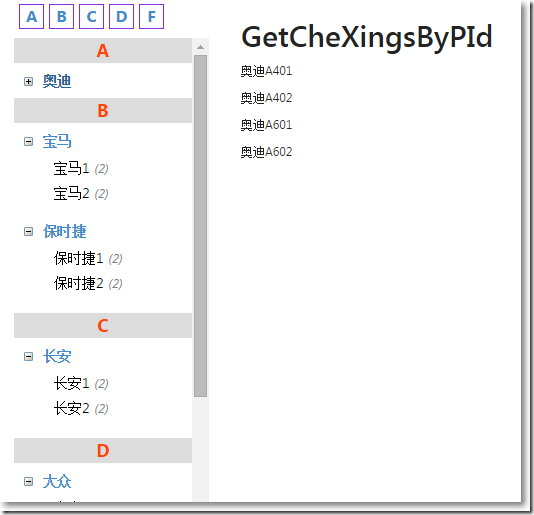The width and height of the screenshot is (534, 515).
Task: Select the C letter index box
Action: (x=91, y=16)
